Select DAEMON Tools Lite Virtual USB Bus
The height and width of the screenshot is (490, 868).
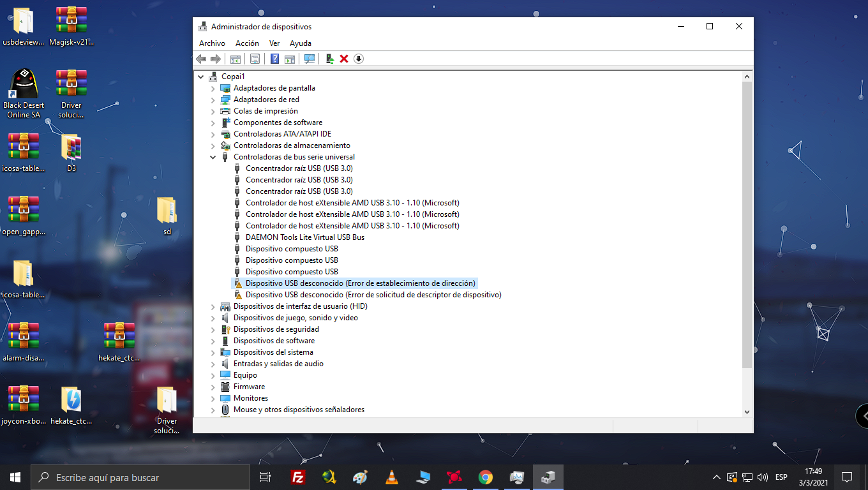click(305, 237)
